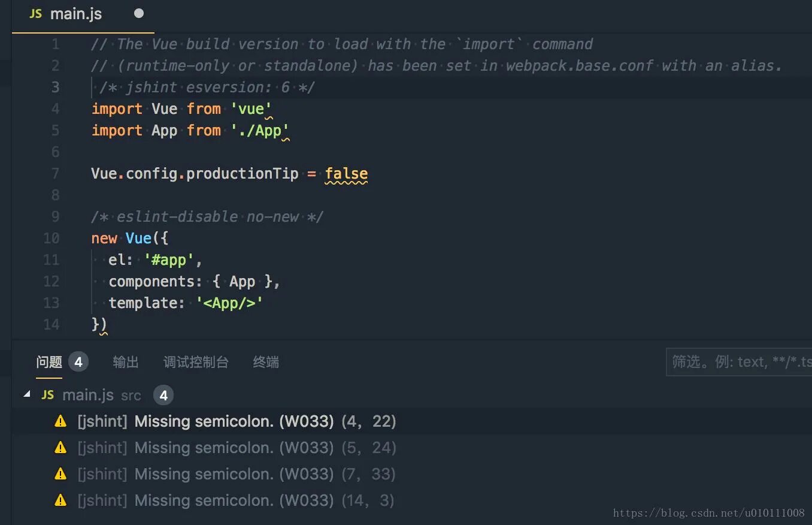Viewport: 812px width, 525px height.
Task: Click the unsaved-changes dot on main.js tab
Action: click(139, 13)
